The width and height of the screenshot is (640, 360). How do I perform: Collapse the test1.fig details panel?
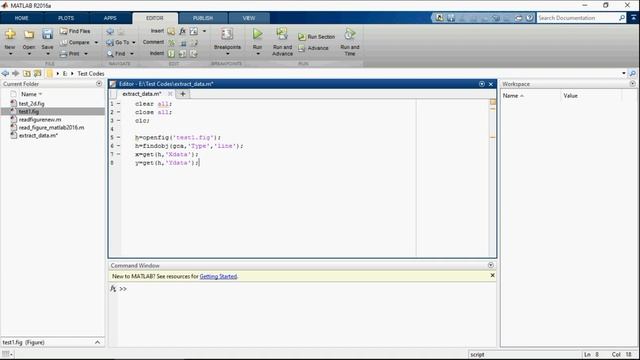coord(97,342)
